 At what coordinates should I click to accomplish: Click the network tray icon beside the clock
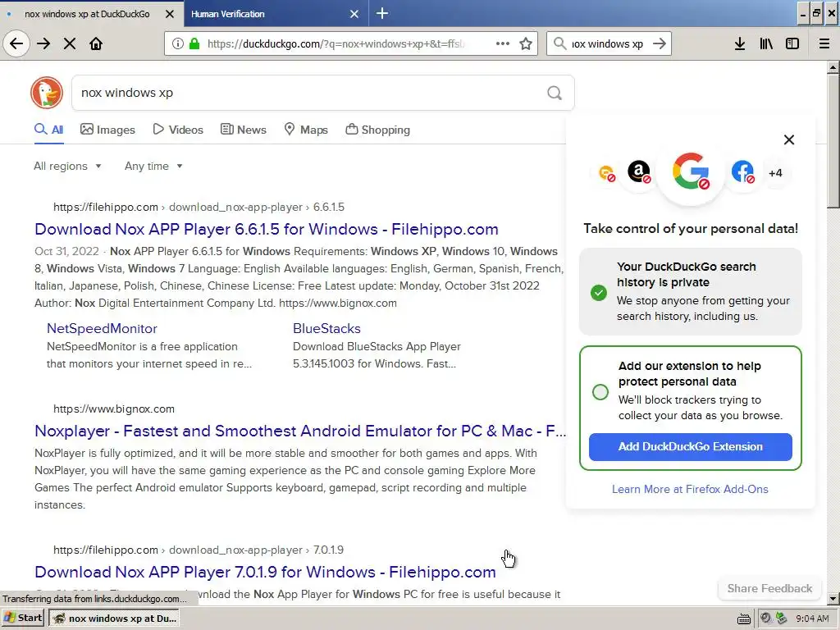782,619
